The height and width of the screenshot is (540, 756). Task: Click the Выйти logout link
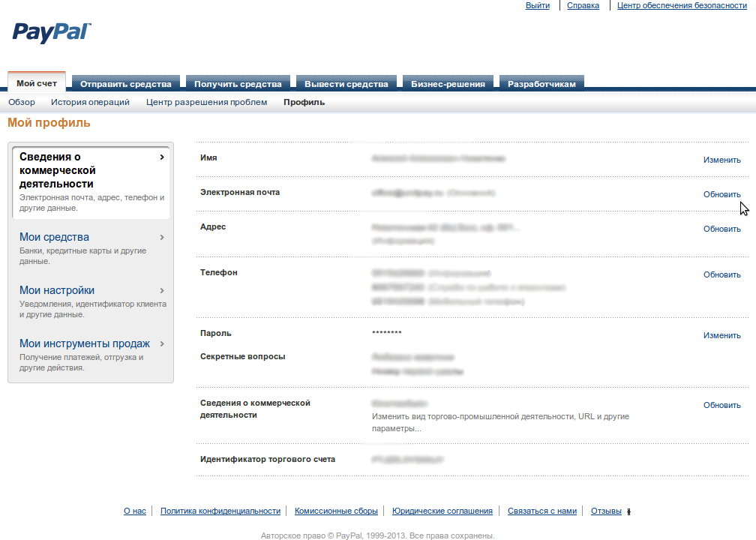pyautogui.click(x=538, y=5)
